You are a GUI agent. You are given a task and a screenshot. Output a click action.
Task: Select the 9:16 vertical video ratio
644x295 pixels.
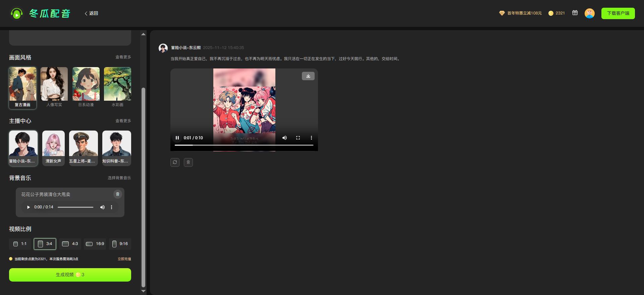(120, 244)
